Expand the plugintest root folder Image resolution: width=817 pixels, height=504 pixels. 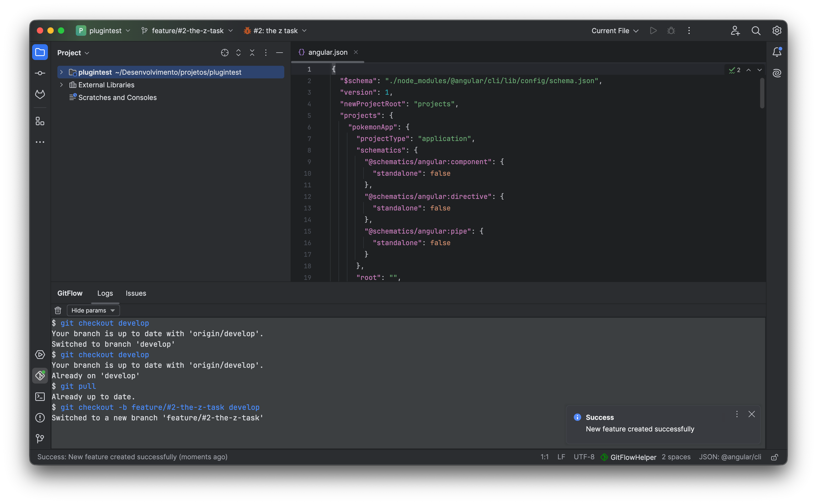61,72
